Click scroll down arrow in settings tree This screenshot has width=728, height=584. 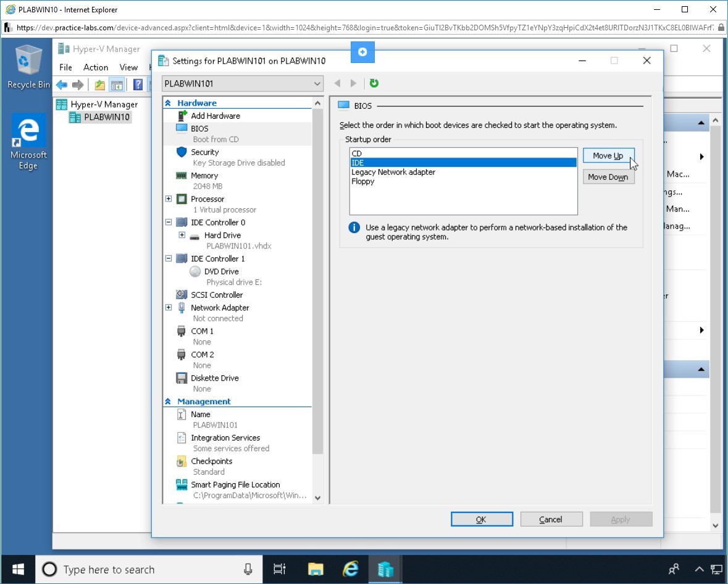coord(317,498)
